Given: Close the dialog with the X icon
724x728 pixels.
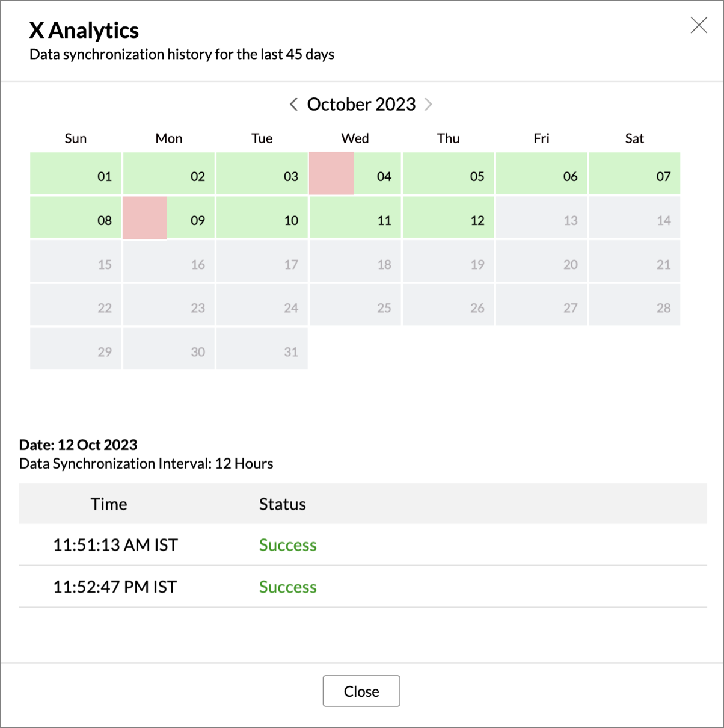Looking at the screenshot, I should pos(699,25).
